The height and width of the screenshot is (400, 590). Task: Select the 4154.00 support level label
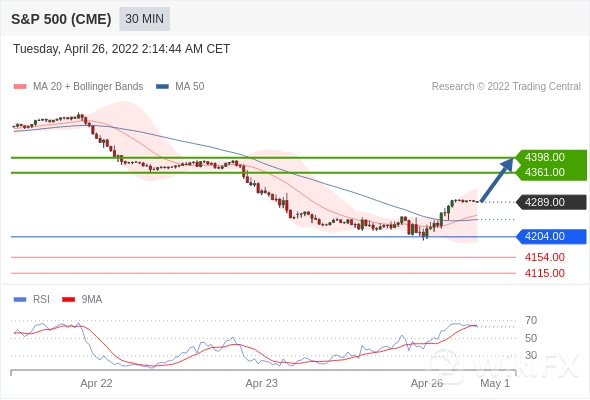pos(545,257)
